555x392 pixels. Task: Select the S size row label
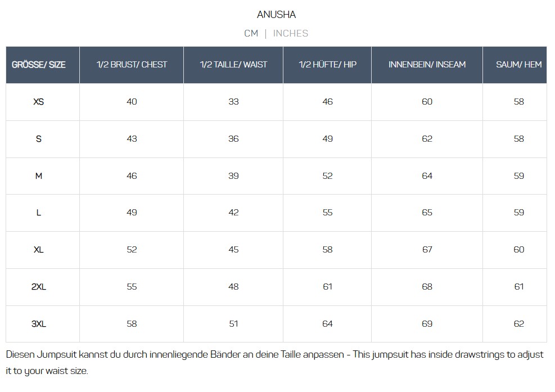coord(39,139)
